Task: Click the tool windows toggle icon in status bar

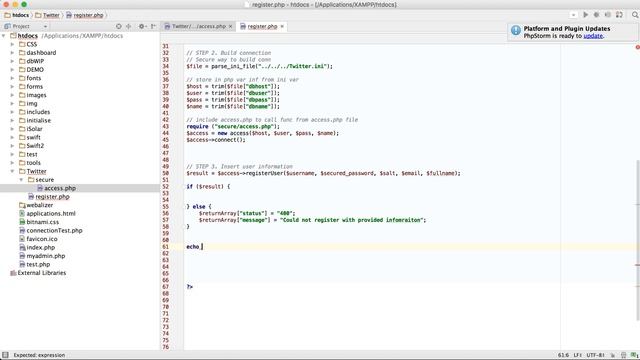Action: (x=5, y=355)
